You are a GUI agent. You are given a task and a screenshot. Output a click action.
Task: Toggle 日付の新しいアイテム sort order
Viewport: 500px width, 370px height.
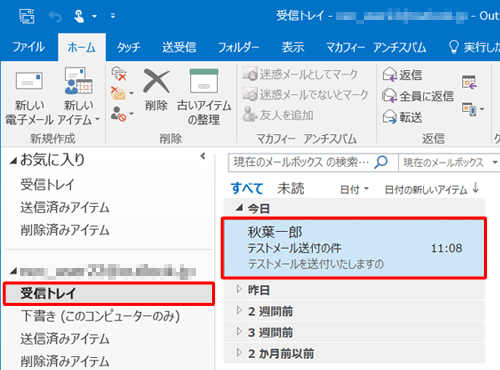pyautogui.click(x=432, y=189)
